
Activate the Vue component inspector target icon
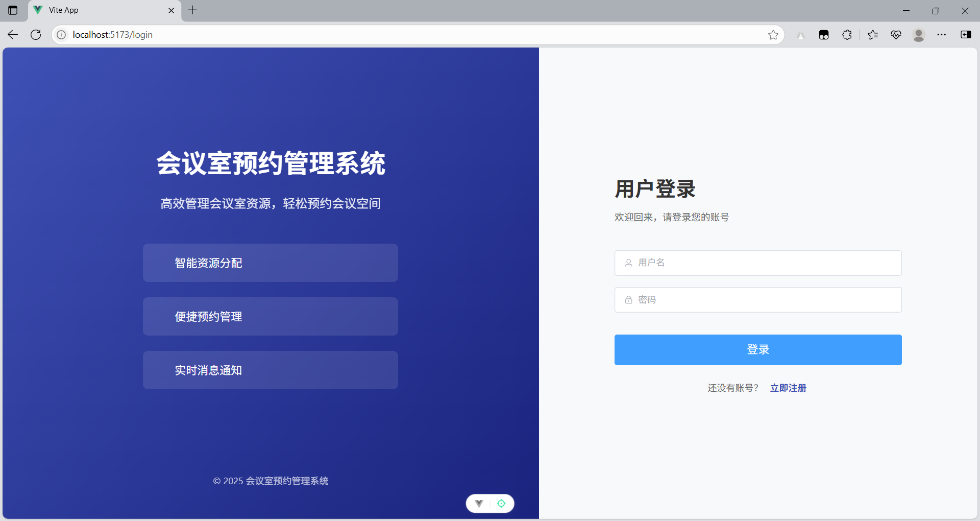point(502,503)
